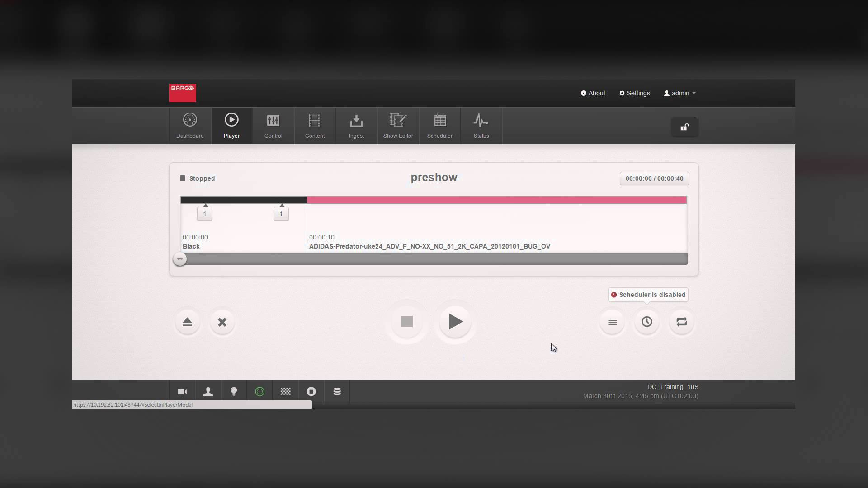This screenshot has width=868, height=488.
Task: Open the Content tab
Action: 315,126
